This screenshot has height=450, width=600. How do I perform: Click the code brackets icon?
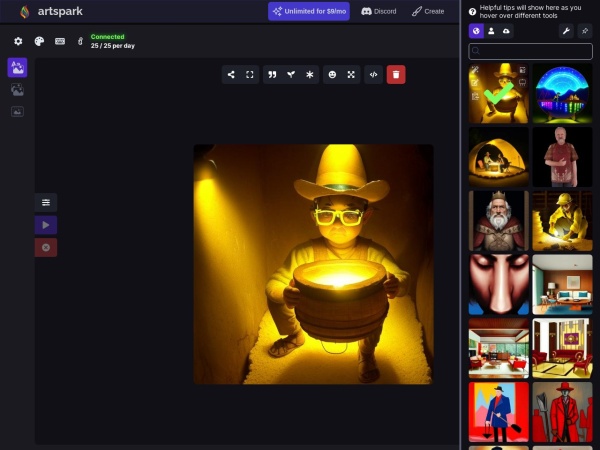tap(373, 74)
